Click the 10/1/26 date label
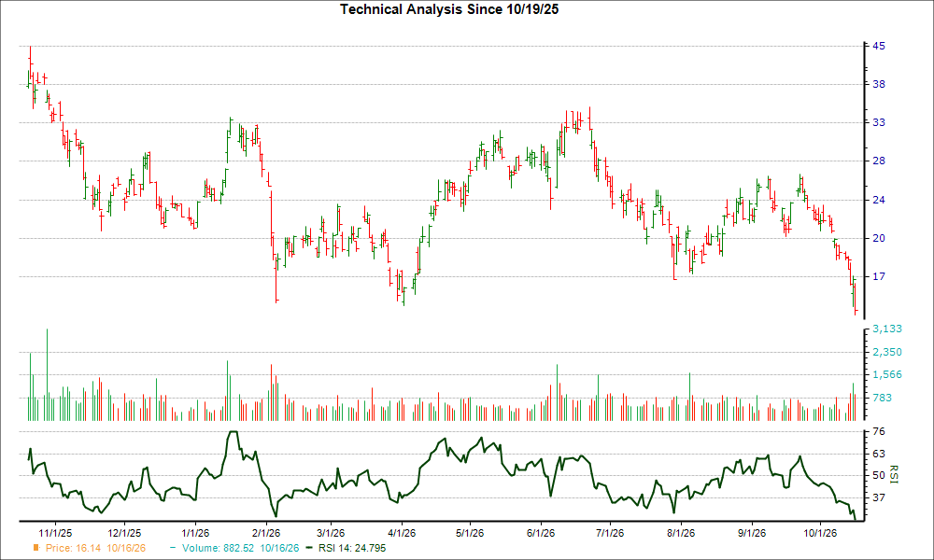The height and width of the screenshot is (560, 934). tap(820, 533)
